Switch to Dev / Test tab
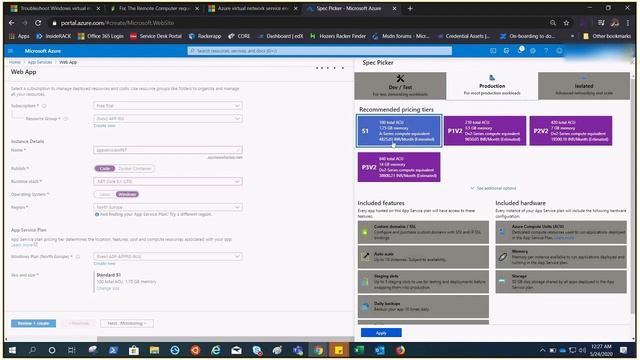 pyautogui.click(x=400, y=86)
